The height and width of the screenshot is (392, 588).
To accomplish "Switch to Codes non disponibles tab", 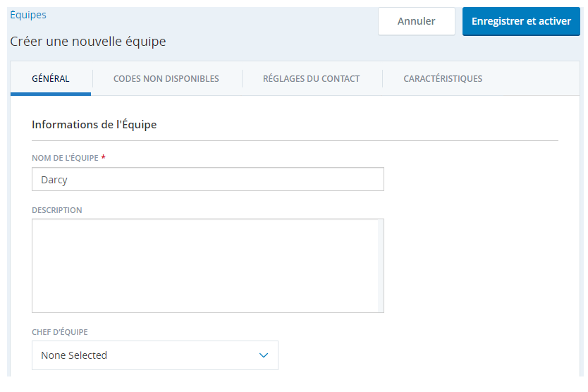I will (x=166, y=79).
